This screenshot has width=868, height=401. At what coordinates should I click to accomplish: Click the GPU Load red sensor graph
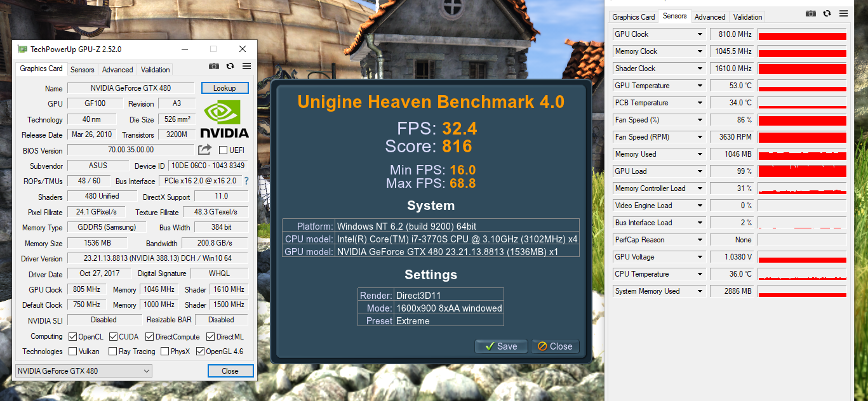(x=802, y=171)
